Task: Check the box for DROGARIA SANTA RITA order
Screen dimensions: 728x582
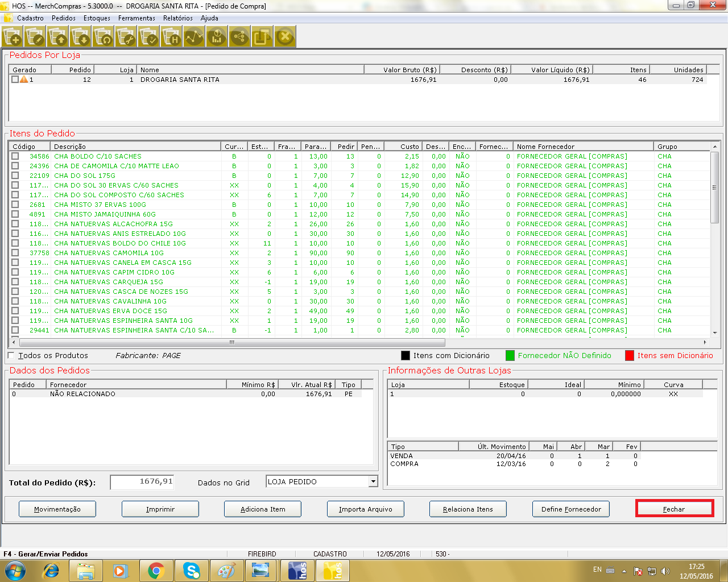Action: point(15,80)
